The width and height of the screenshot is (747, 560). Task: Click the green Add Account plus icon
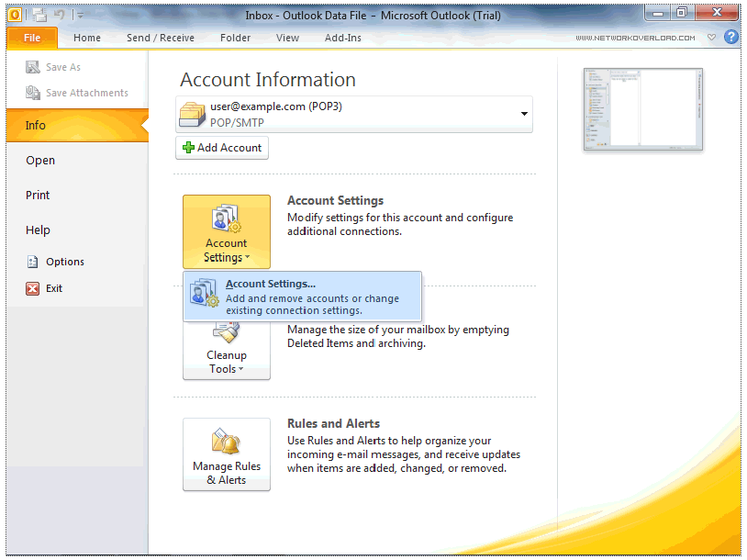point(188,148)
